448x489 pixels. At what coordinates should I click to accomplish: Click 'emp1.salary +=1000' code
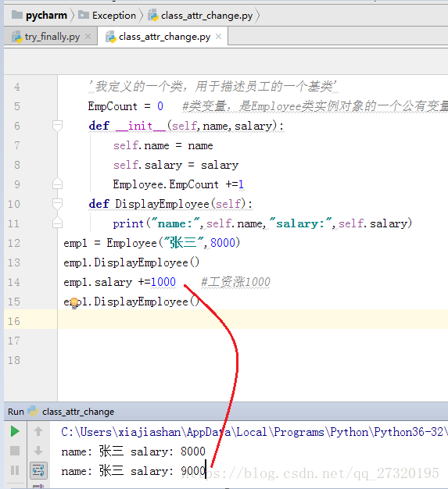(120, 282)
